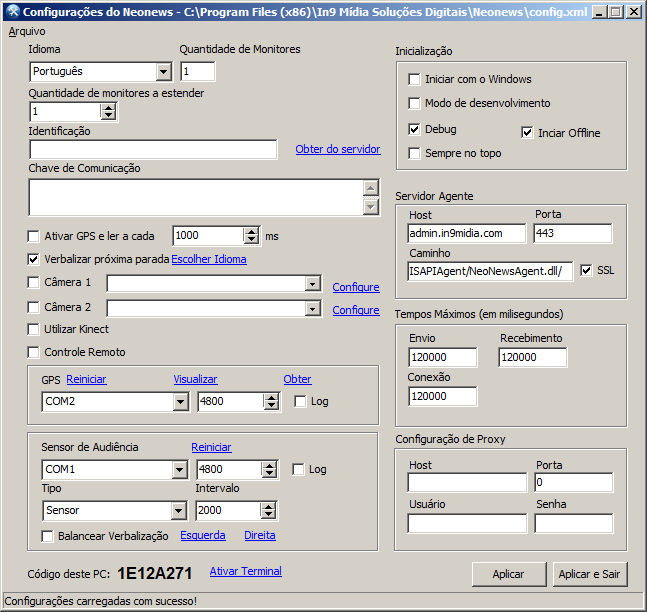Click the Esquerda link
This screenshot has height=612, width=647.
203,535
